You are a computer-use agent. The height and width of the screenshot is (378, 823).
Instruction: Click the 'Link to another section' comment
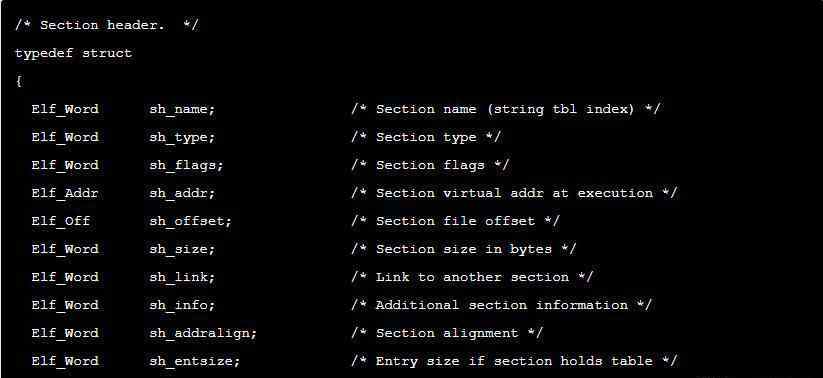[x=472, y=277]
